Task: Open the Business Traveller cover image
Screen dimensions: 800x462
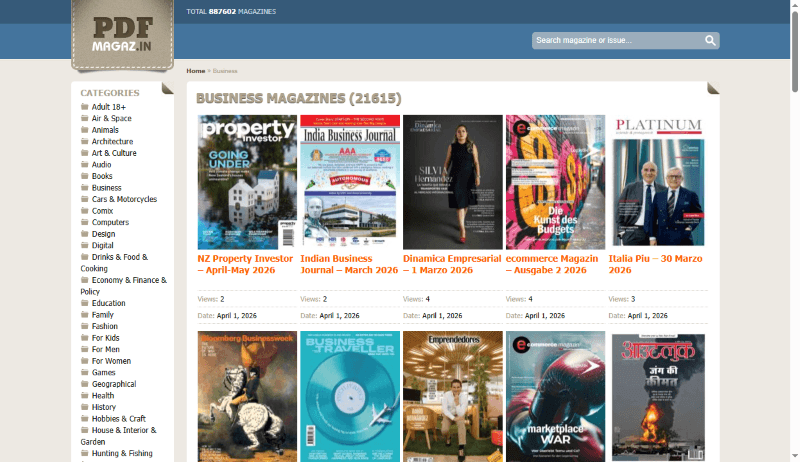Action: [x=349, y=396]
